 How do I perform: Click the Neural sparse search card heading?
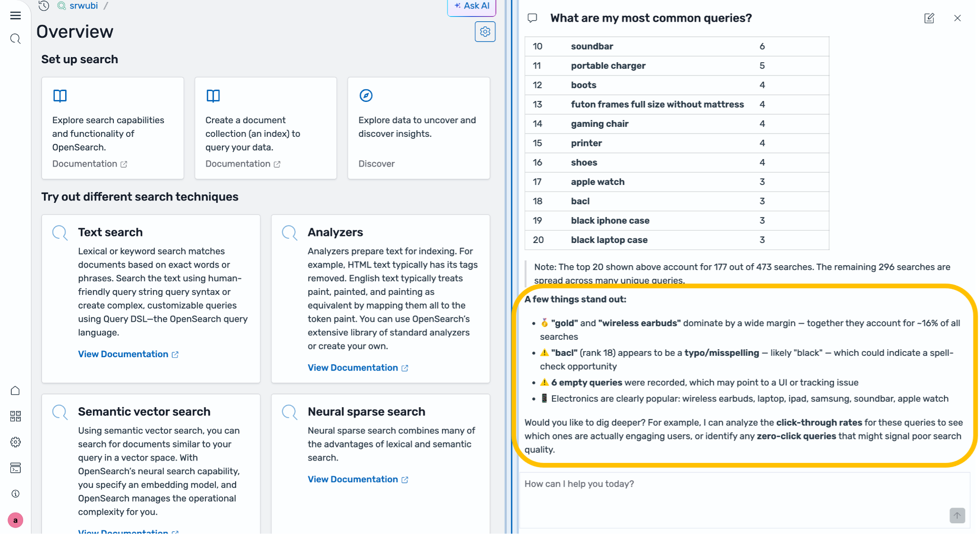(366, 411)
